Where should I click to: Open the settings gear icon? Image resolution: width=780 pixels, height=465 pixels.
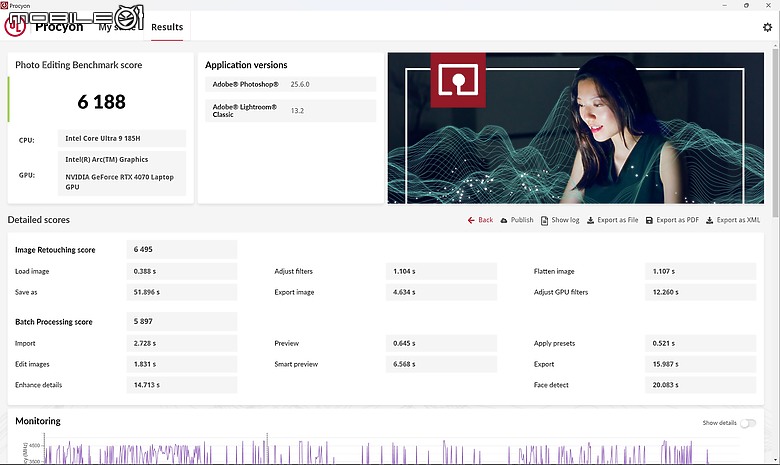767,27
